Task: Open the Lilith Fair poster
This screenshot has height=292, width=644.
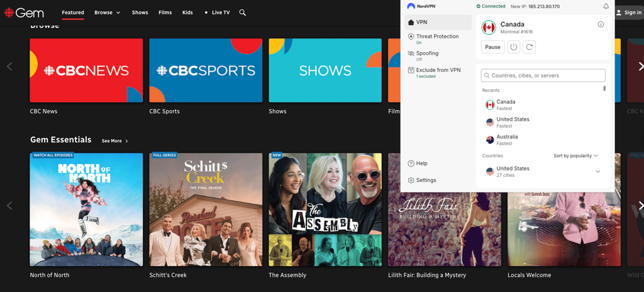Action: [x=445, y=229]
